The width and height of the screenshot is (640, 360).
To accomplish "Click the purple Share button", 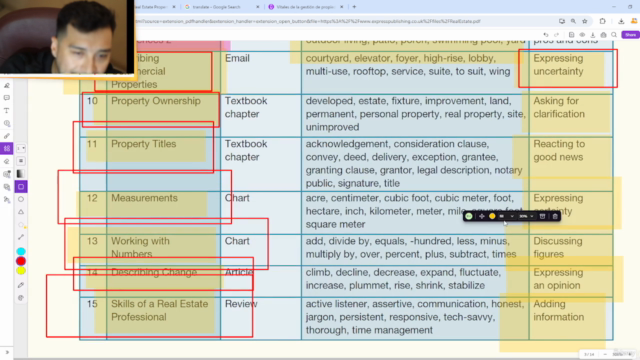I will coord(630,35).
